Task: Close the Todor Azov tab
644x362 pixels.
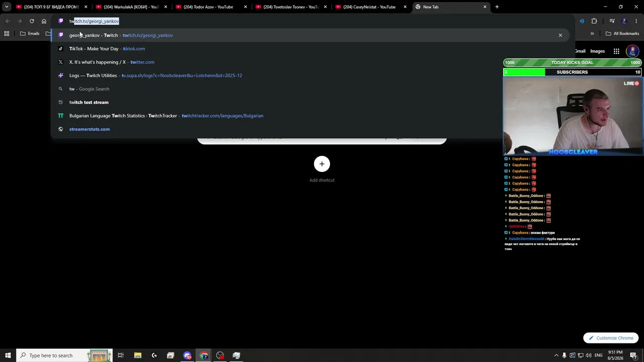Action: 246,7
